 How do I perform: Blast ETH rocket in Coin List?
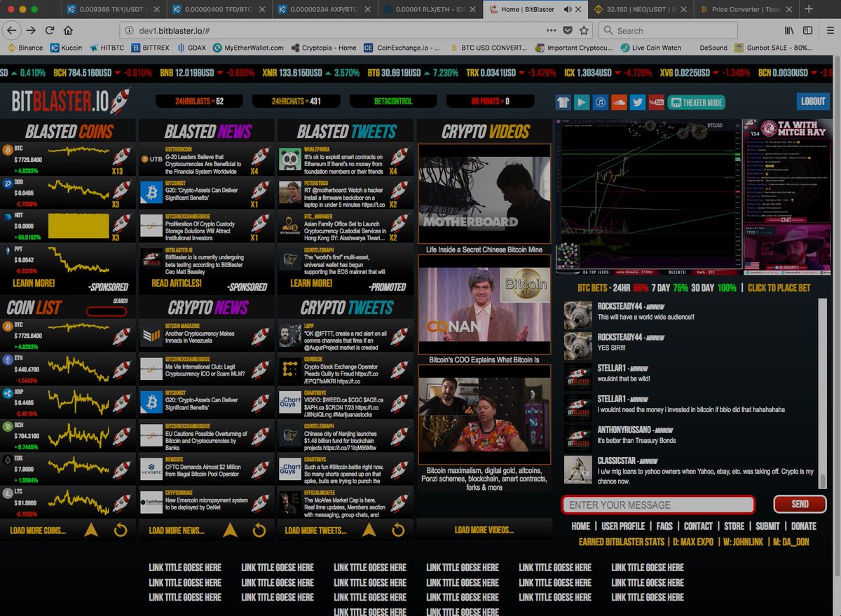(x=122, y=370)
